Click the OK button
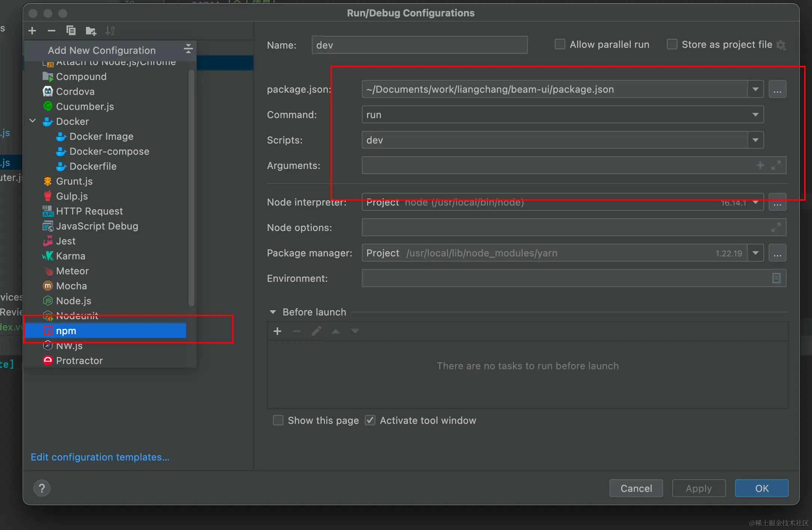The width and height of the screenshot is (812, 530). (x=761, y=488)
